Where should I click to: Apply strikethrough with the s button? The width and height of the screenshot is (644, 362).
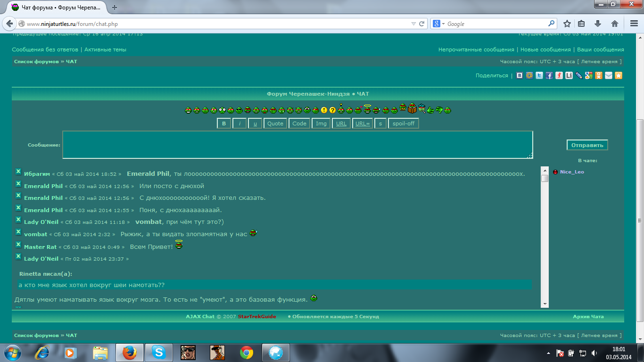(x=380, y=123)
